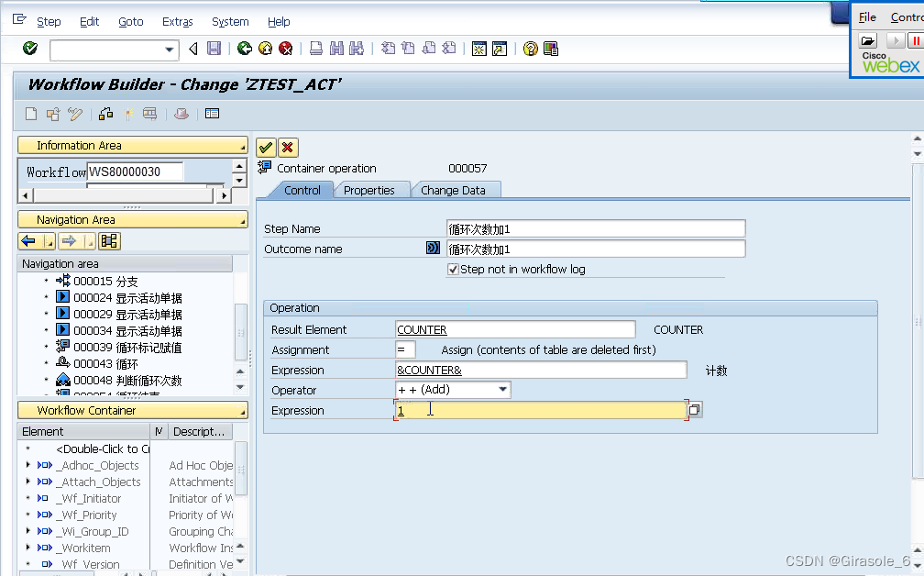
Task: Click the green checkmark Transfer button
Action: point(266,148)
